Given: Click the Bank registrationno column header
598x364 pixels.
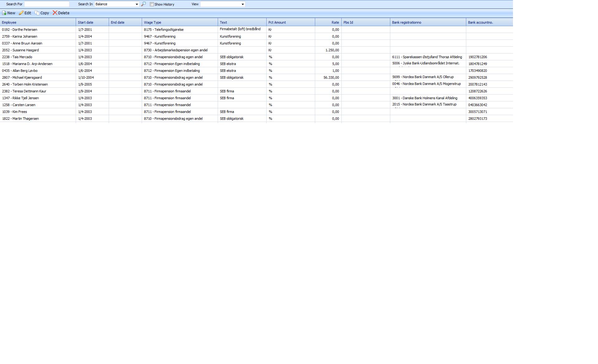Looking at the screenshot, I should (406, 22).
